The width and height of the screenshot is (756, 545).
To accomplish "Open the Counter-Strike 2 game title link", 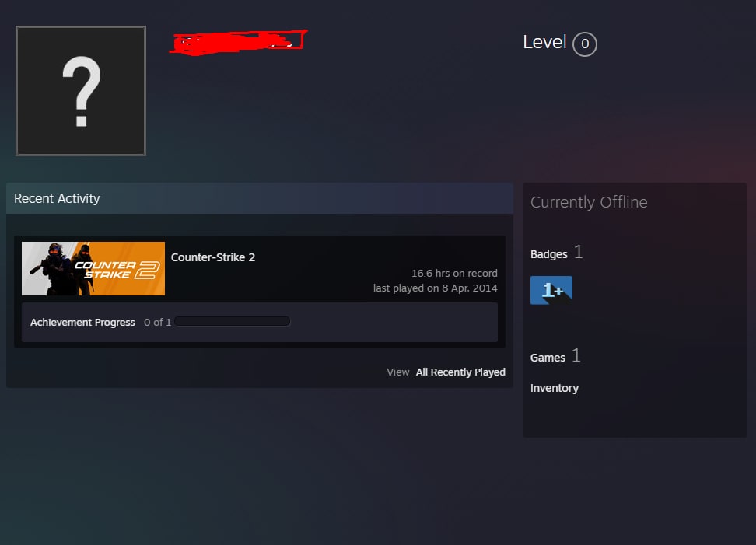I will 212,257.
